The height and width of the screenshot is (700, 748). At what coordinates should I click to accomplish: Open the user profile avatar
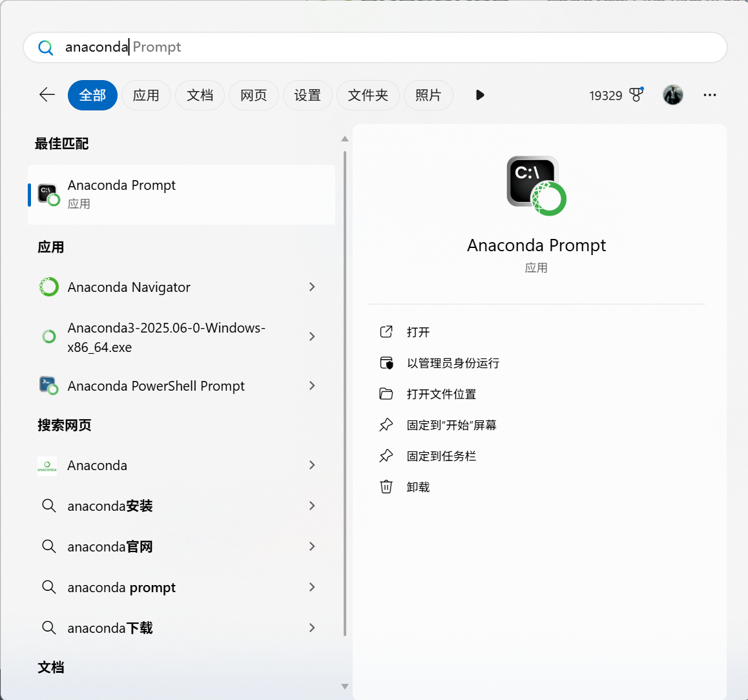pos(672,95)
